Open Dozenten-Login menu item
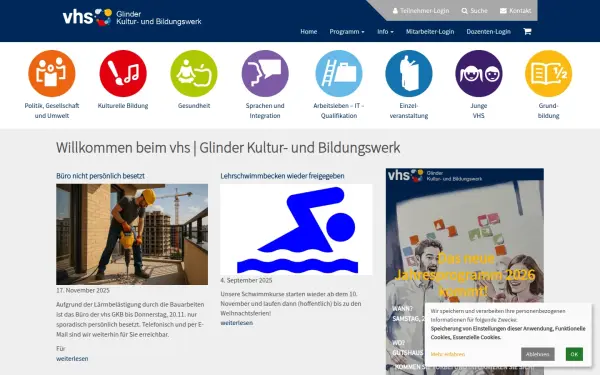The image size is (600, 375). coord(489,32)
